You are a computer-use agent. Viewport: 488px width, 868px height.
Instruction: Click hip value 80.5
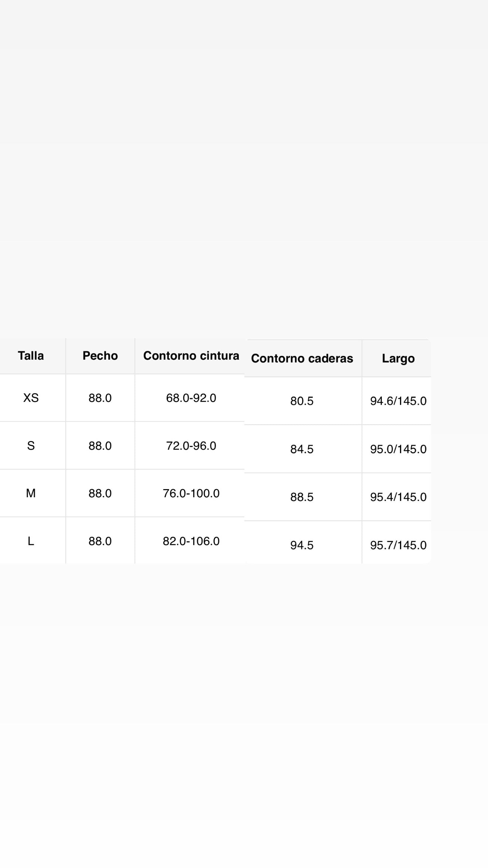(x=302, y=401)
